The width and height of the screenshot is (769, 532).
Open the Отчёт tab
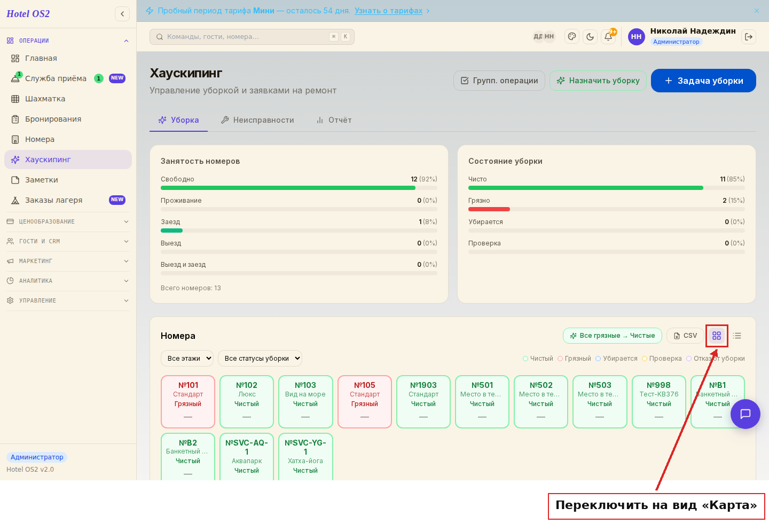point(334,120)
